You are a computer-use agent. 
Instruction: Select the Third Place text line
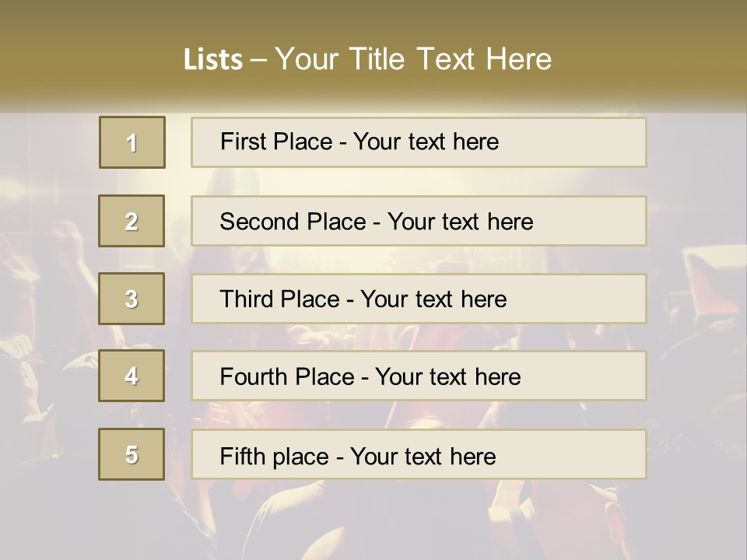(x=419, y=299)
